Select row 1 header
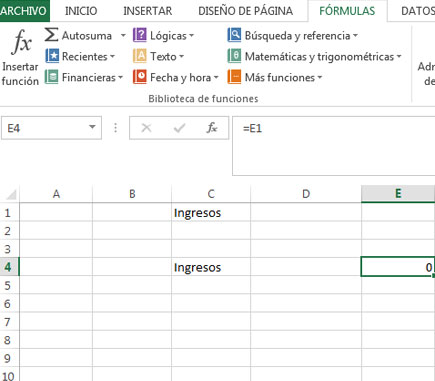Viewport: 435px width, 381px height. coord(9,213)
